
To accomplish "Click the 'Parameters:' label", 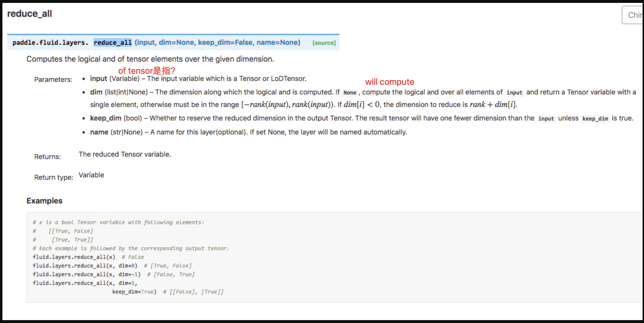I will (53, 80).
